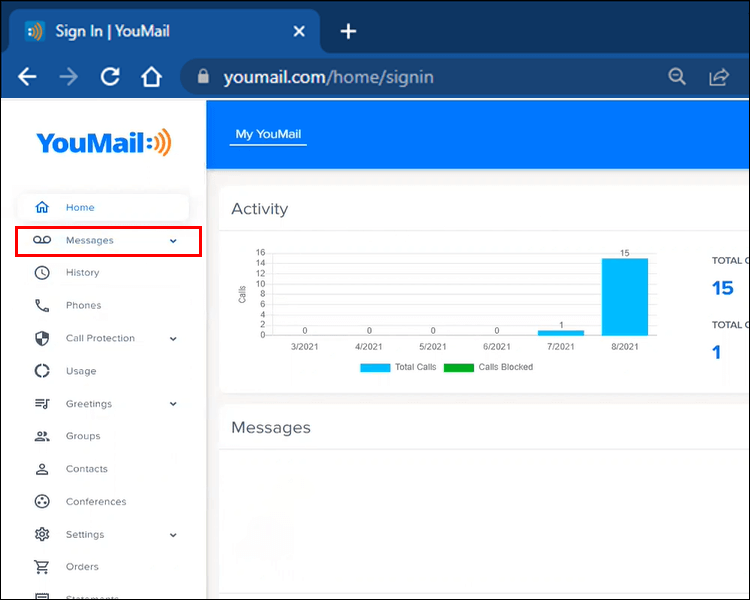Reload the page with refresh icon
The width and height of the screenshot is (750, 600).
[110, 77]
